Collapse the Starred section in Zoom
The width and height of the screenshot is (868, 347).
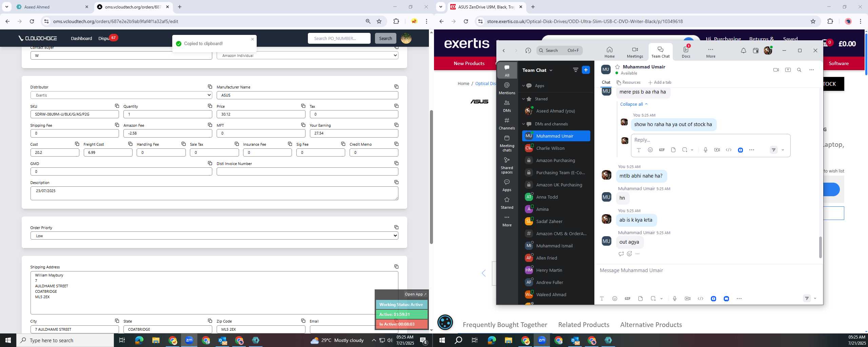tap(524, 99)
